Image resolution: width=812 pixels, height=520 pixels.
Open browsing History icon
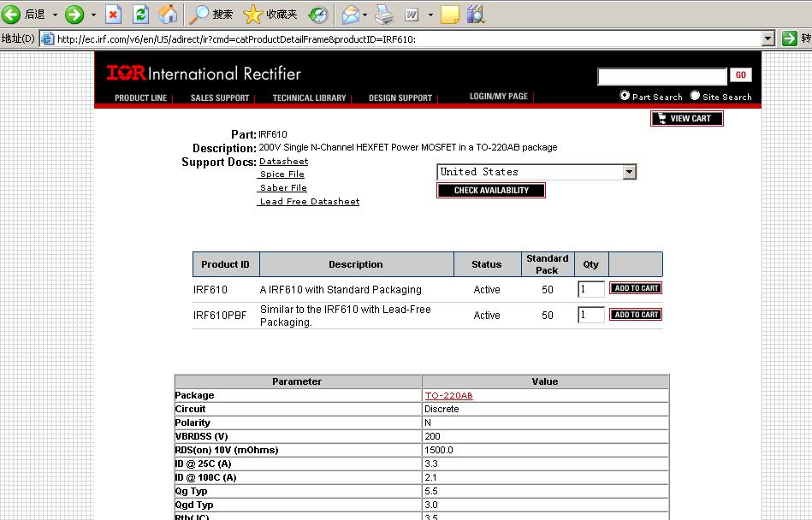pos(318,14)
